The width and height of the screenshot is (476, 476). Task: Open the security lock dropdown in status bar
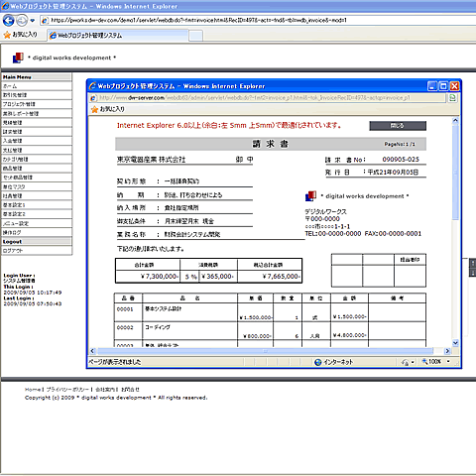(x=409, y=362)
